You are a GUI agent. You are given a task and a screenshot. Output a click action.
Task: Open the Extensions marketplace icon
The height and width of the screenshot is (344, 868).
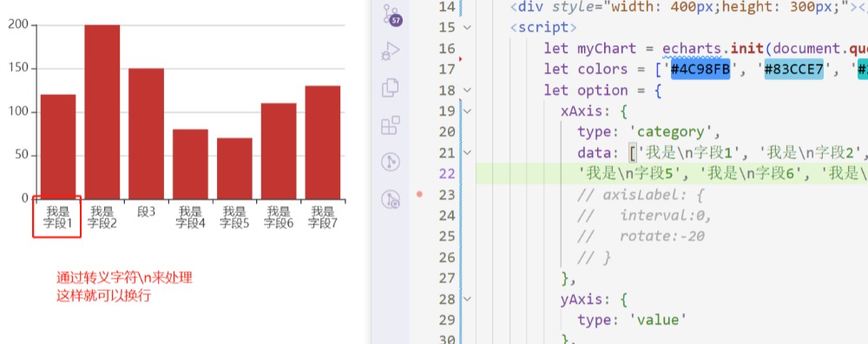pos(391,125)
